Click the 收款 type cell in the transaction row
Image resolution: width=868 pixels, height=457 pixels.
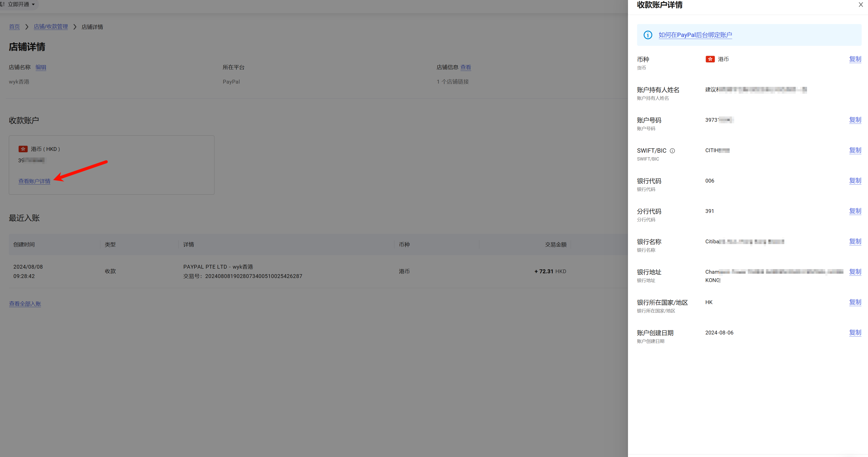(110, 271)
